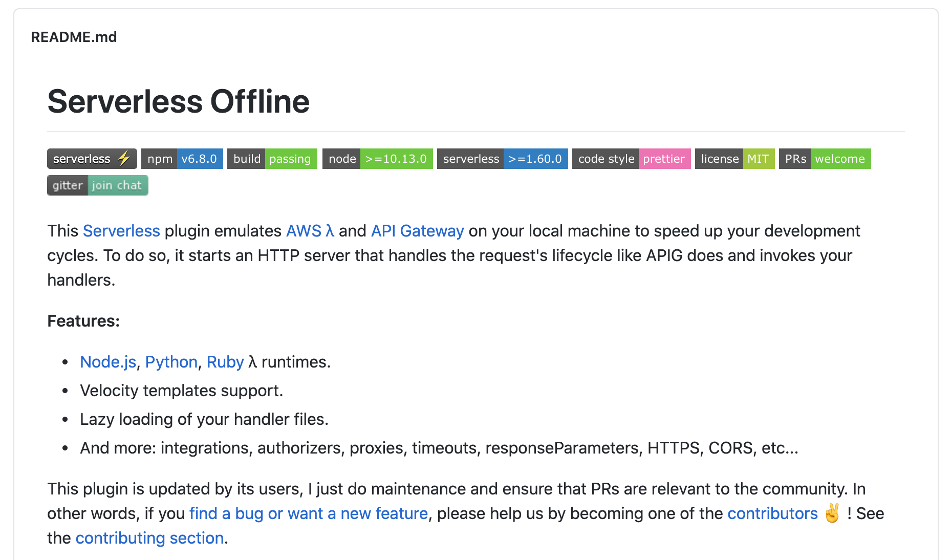Screen dimensions: 951x560
Task: Open the npm v6.8.0 version badge
Action: (x=182, y=159)
